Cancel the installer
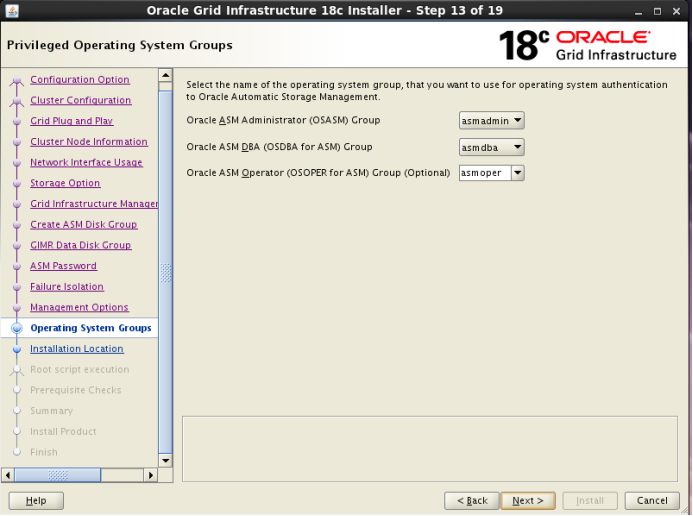This screenshot has height=516, width=693. coord(652,501)
